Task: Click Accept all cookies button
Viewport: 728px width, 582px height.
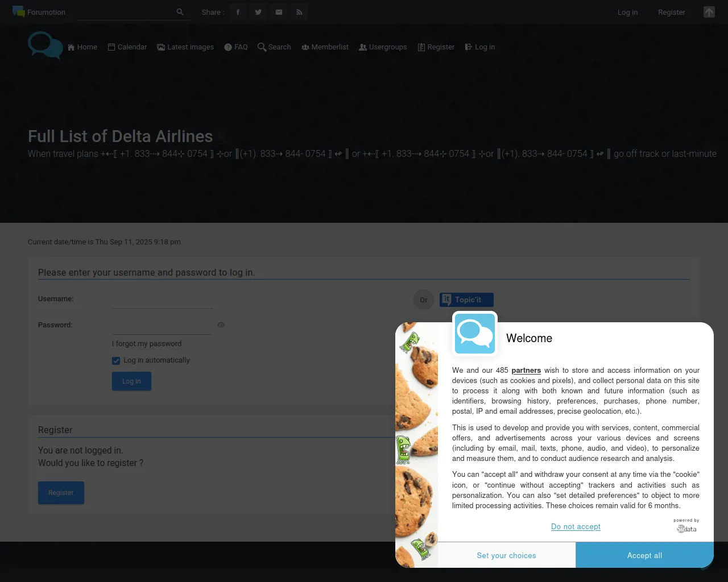Action: tap(644, 555)
